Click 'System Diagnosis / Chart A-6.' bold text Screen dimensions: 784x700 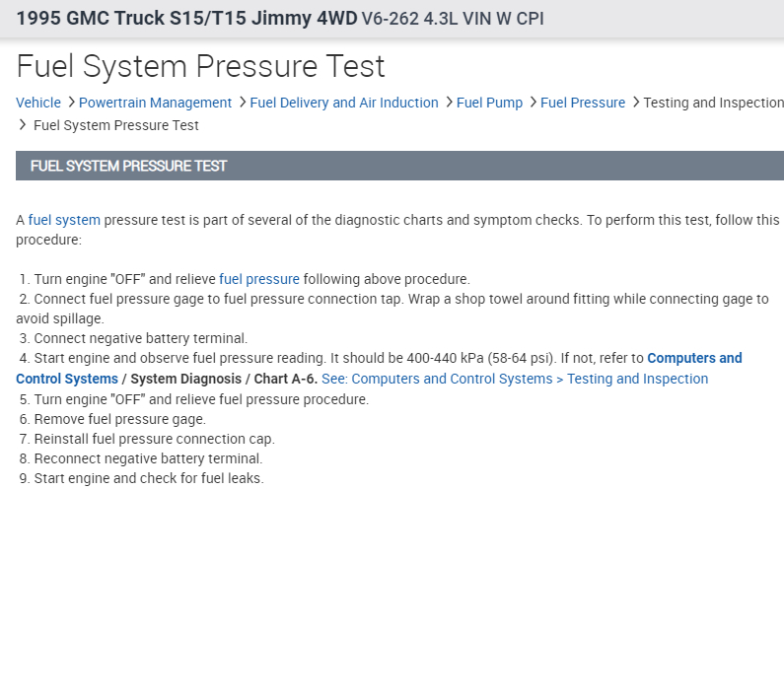coord(224,379)
